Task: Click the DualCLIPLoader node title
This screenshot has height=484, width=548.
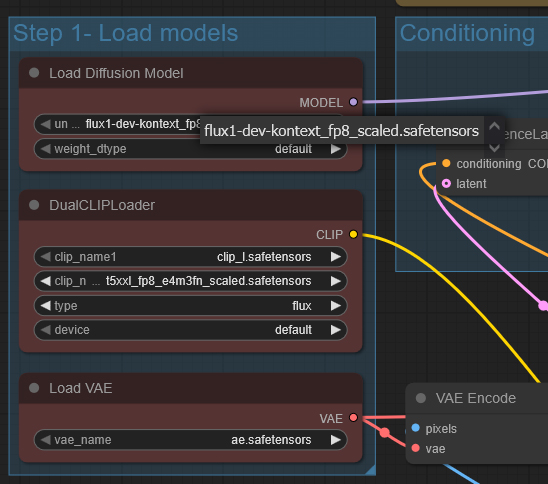Action: [102, 205]
